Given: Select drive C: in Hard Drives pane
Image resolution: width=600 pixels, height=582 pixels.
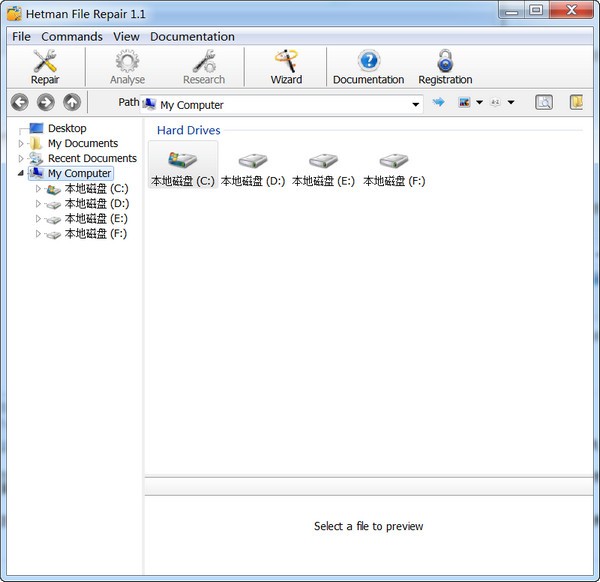Looking at the screenshot, I should (183, 165).
